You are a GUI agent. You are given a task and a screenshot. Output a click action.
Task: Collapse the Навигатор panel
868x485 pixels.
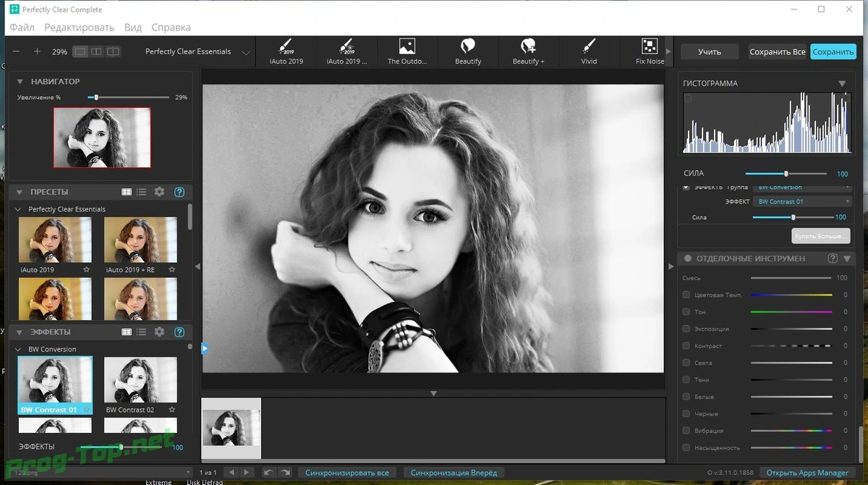(x=20, y=82)
